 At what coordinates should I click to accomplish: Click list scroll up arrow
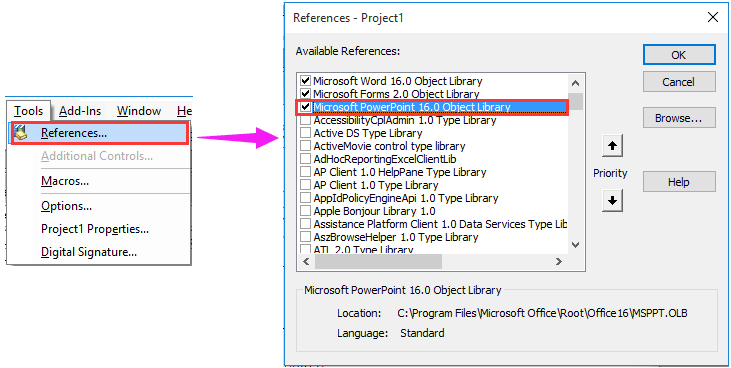pos(576,83)
